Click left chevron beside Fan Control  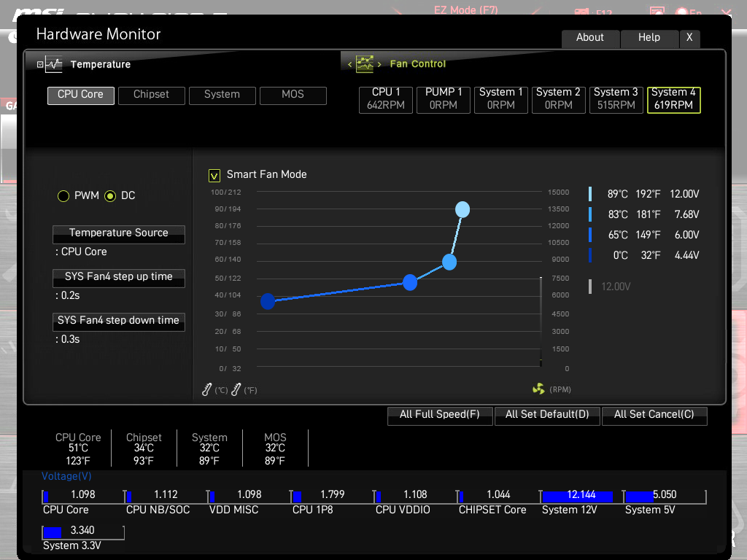pyautogui.click(x=349, y=64)
